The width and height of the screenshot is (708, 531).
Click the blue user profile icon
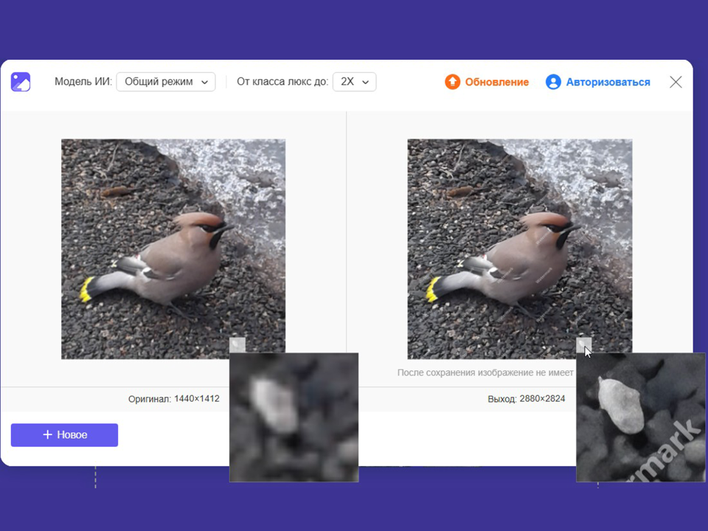(x=553, y=82)
